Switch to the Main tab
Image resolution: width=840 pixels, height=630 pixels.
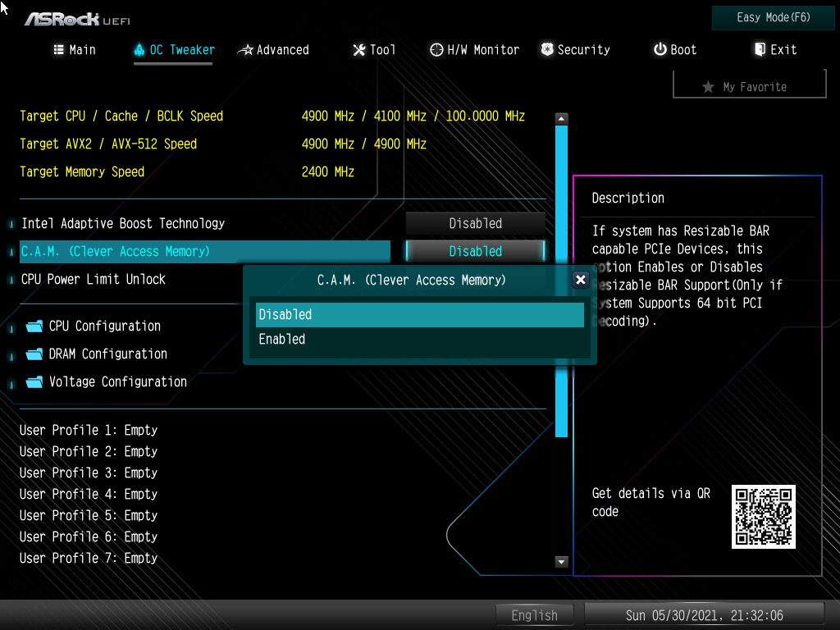click(75, 50)
